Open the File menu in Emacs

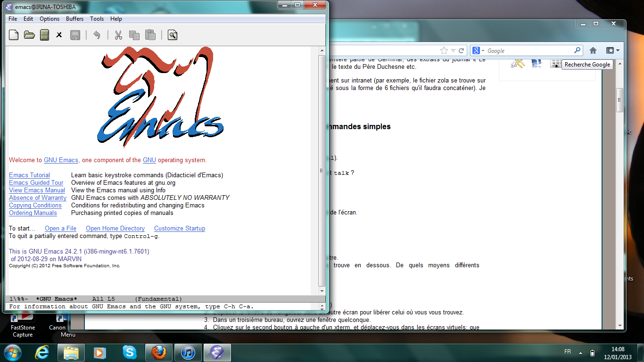point(13,19)
